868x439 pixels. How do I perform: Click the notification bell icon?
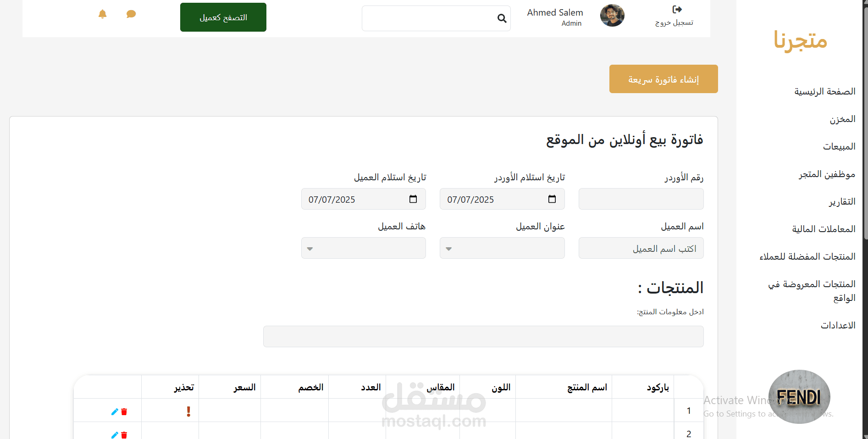(x=103, y=14)
